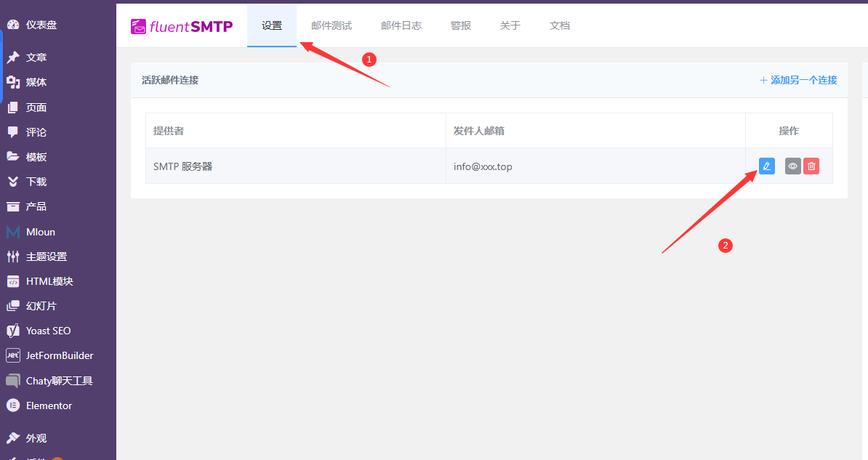Click the HTML模块 code icon
The image size is (868, 460).
click(13, 281)
